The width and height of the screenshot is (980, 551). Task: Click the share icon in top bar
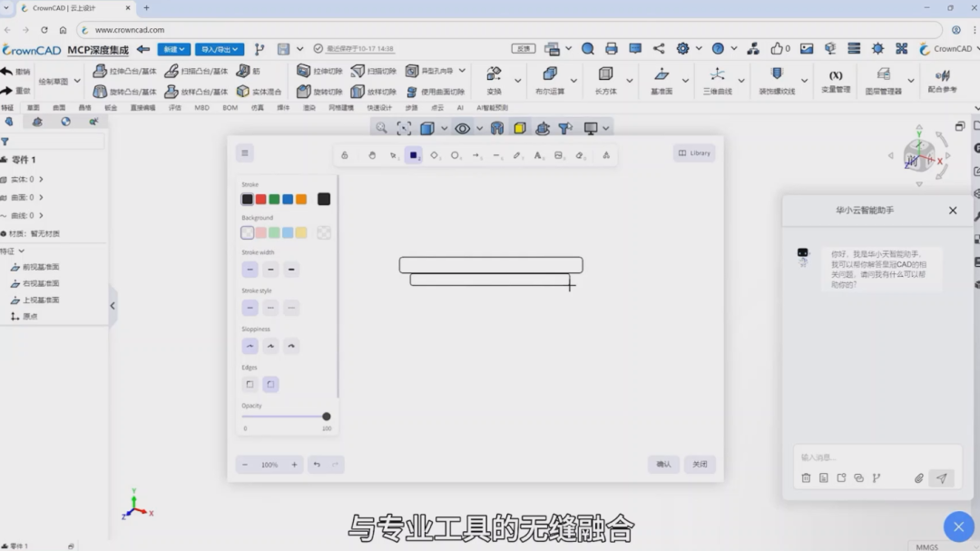[x=659, y=49]
